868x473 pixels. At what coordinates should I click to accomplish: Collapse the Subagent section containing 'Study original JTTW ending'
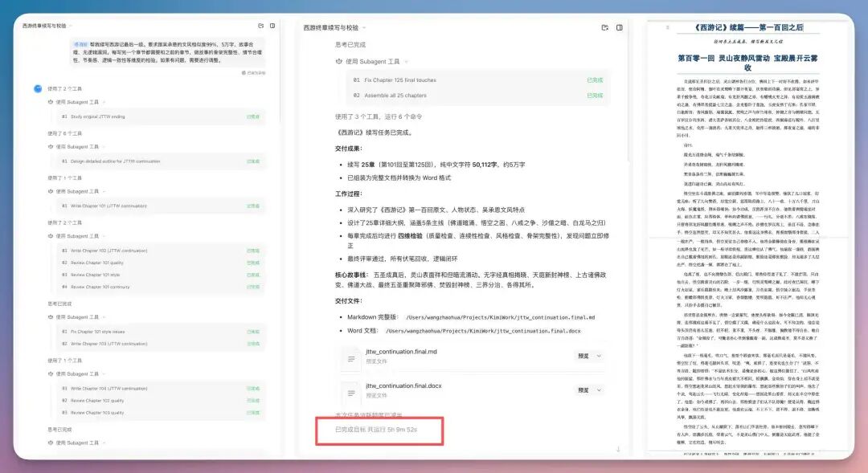[104, 102]
